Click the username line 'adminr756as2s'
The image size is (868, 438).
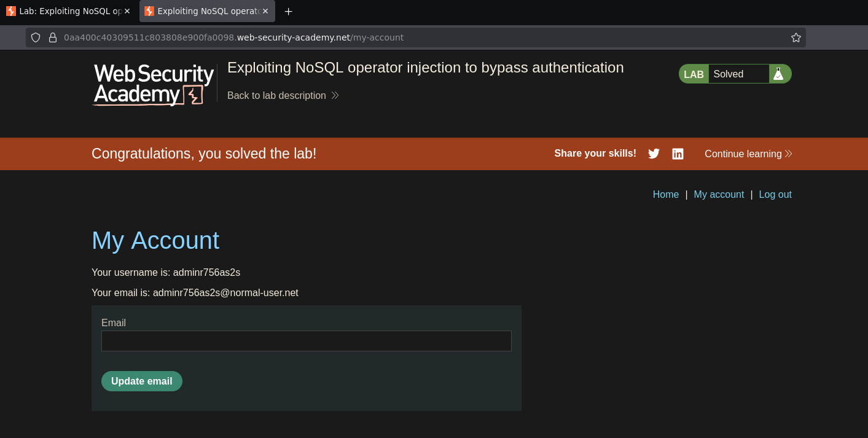pyautogui.click(x=166, y=272)
